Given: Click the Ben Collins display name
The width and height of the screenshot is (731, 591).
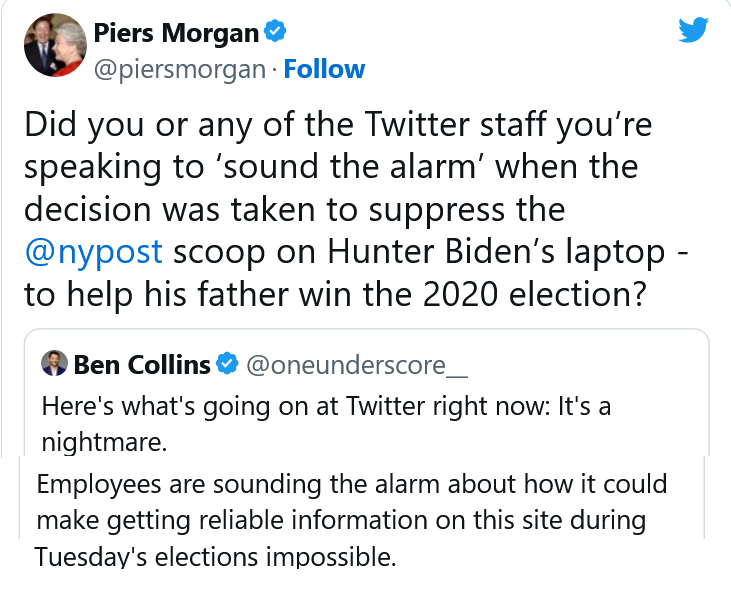Looking at the screenshot, I should 142,365.
